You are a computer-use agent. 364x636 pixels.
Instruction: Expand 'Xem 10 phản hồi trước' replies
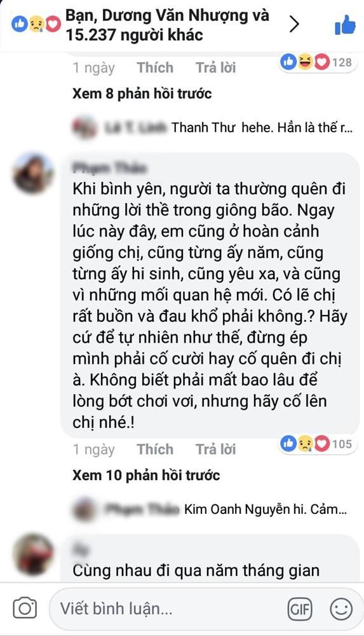pyautogui.click(x=146, y=475)
